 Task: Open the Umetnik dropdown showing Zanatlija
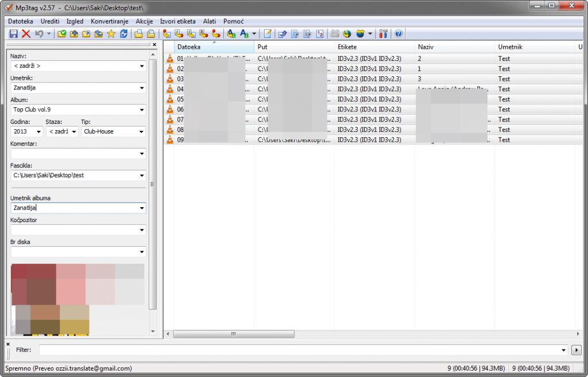[142, 88]
